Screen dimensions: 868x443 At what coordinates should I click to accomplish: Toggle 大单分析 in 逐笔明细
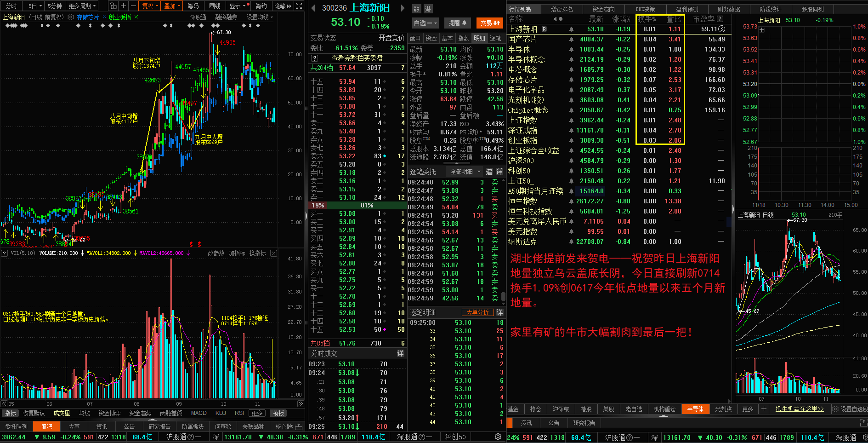point(477,312)
